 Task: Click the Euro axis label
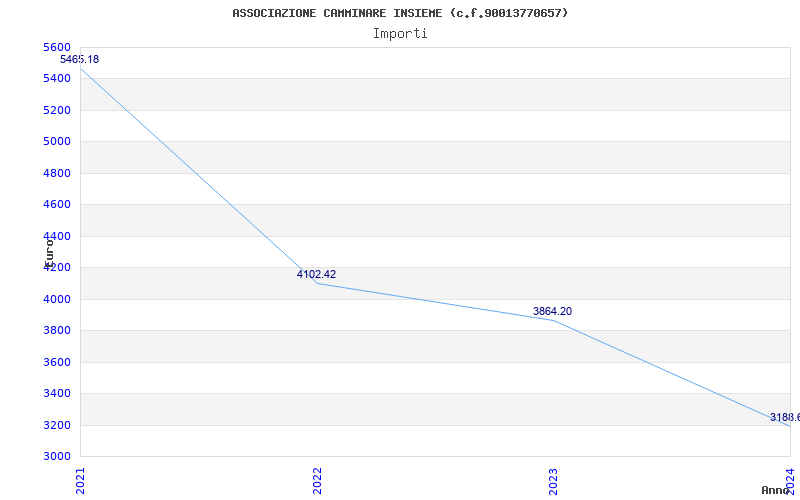pos(49,253)
